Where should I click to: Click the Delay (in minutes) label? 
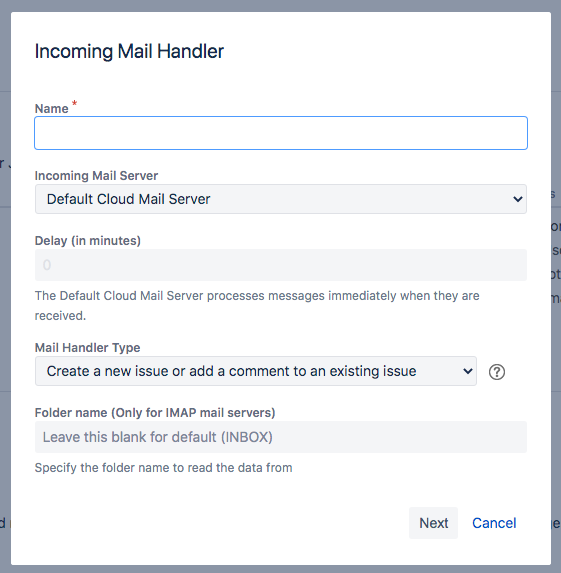point(88,241)
